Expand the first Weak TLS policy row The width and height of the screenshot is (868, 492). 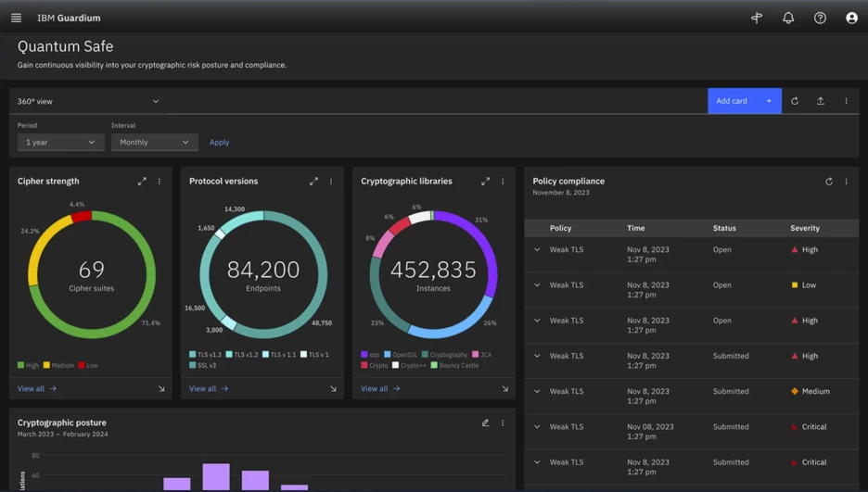pos(537,250)
